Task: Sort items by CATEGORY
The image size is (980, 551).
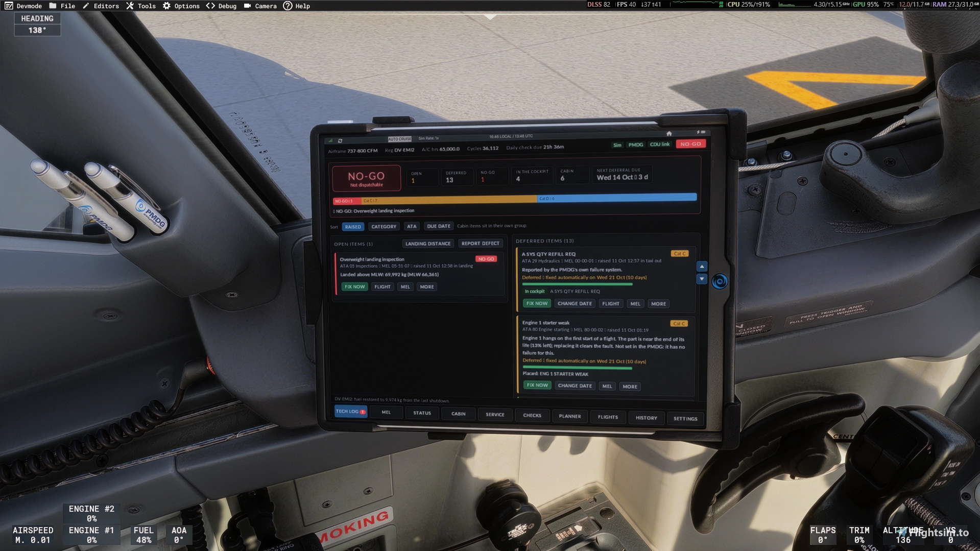Action: click(384, 226)
